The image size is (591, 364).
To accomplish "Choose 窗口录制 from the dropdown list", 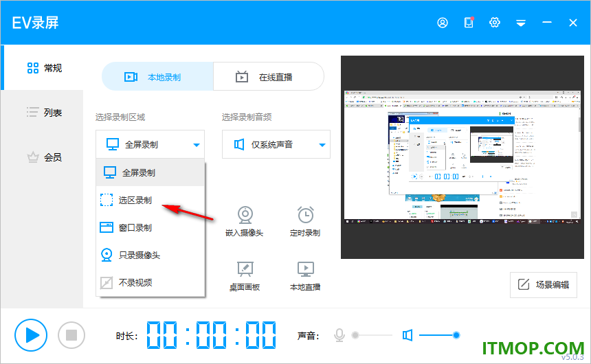I will pyautogui.click(x=150, y=227).
